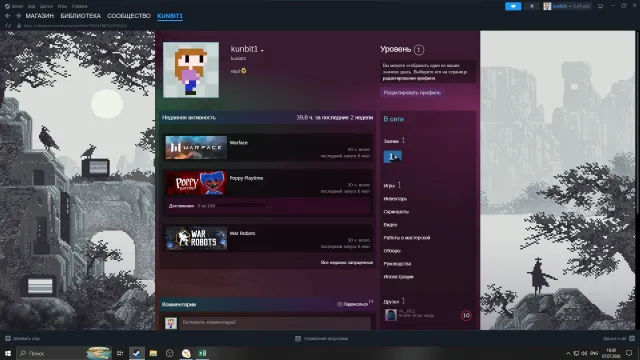Show hidden system tray icons chevron
Image resolution: width=640 pixels, height=360 pixels.
(x=568, y=353)
